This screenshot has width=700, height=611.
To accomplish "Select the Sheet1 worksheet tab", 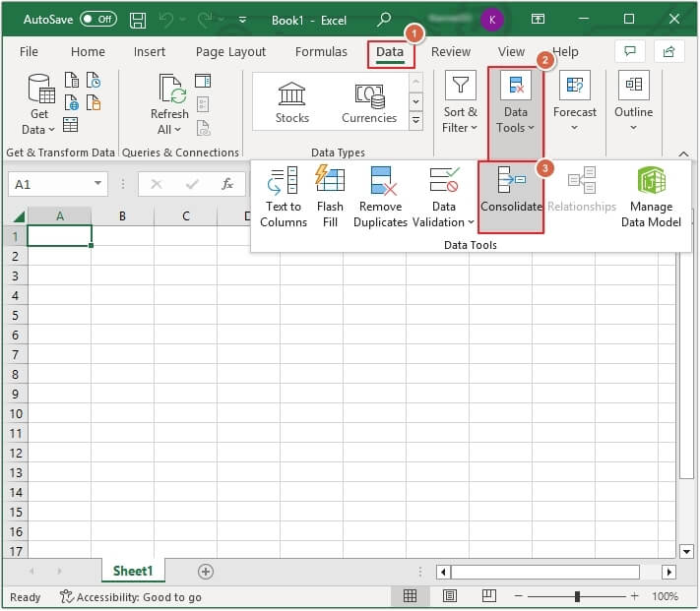I will point(133,572).
